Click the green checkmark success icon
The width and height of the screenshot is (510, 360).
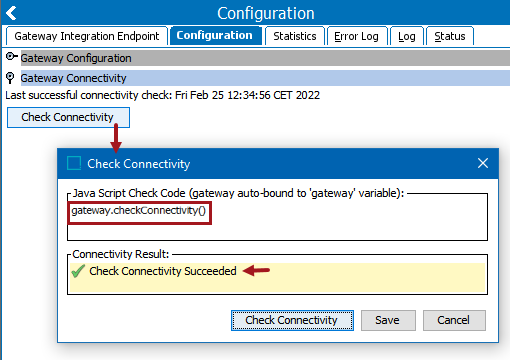pyautogui.click(x=78, y=271)
